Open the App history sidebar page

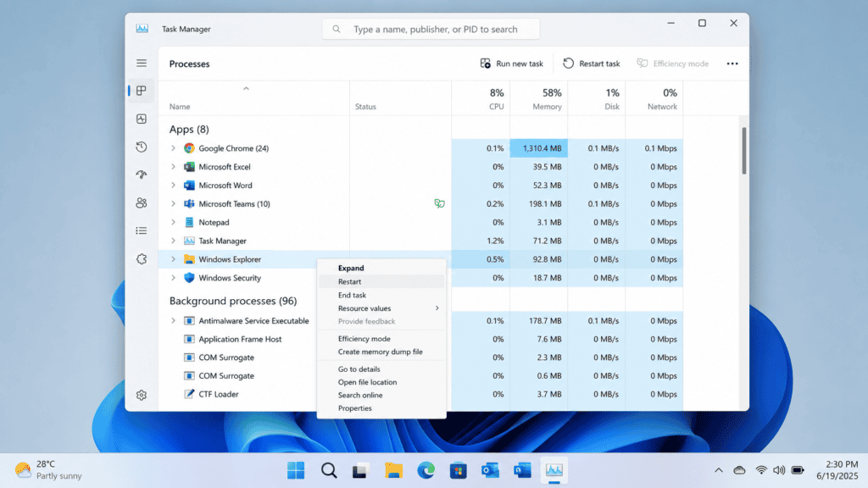(142, 147)
